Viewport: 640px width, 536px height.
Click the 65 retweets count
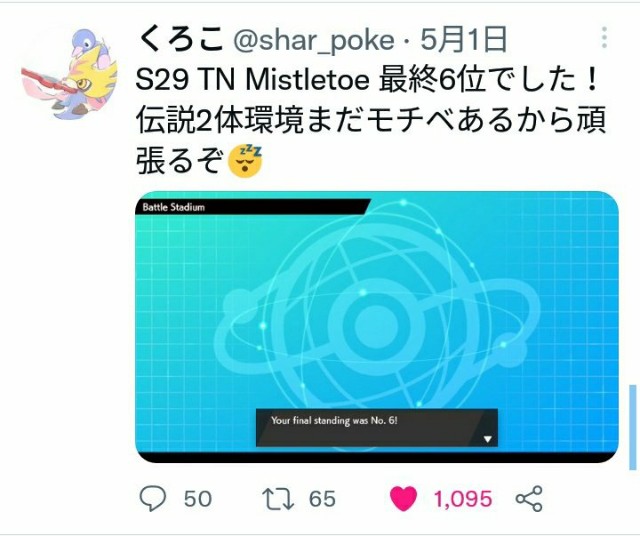(x=322, y=499)
